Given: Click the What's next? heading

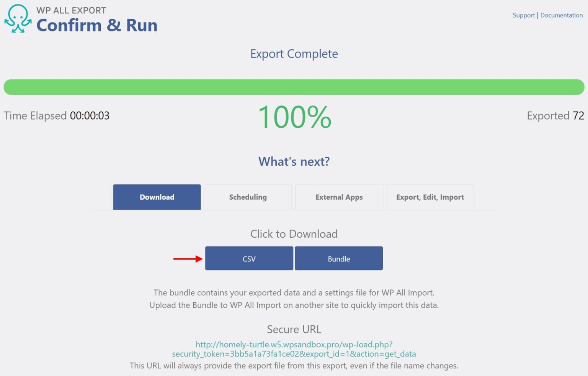Looking at the screenshot, I should coord(294,161).
